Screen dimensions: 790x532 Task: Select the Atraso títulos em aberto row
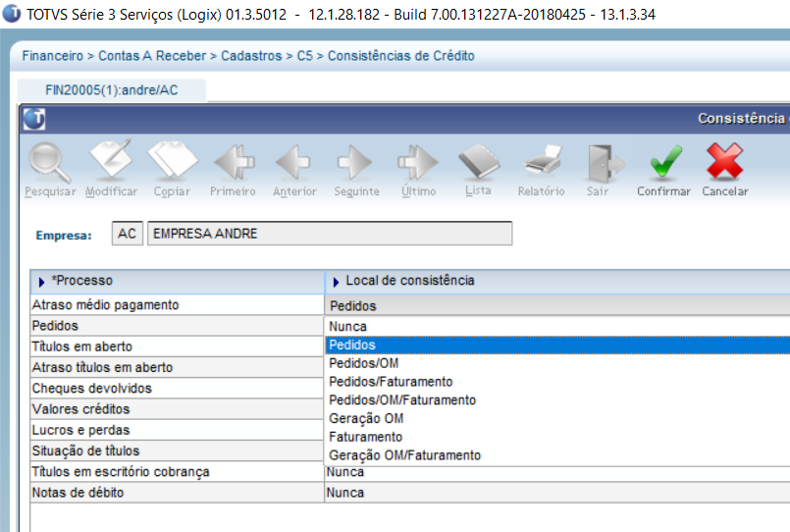pos(177,368)
